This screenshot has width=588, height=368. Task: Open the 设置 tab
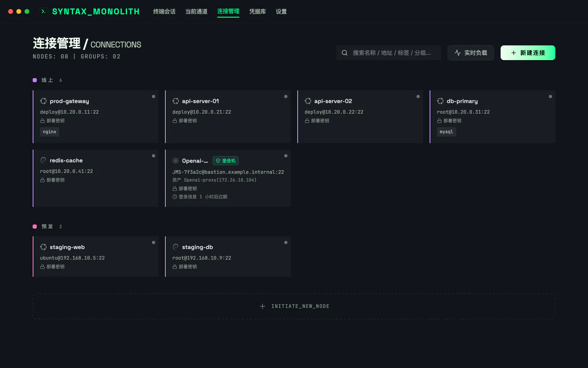[x=281, y=11]
